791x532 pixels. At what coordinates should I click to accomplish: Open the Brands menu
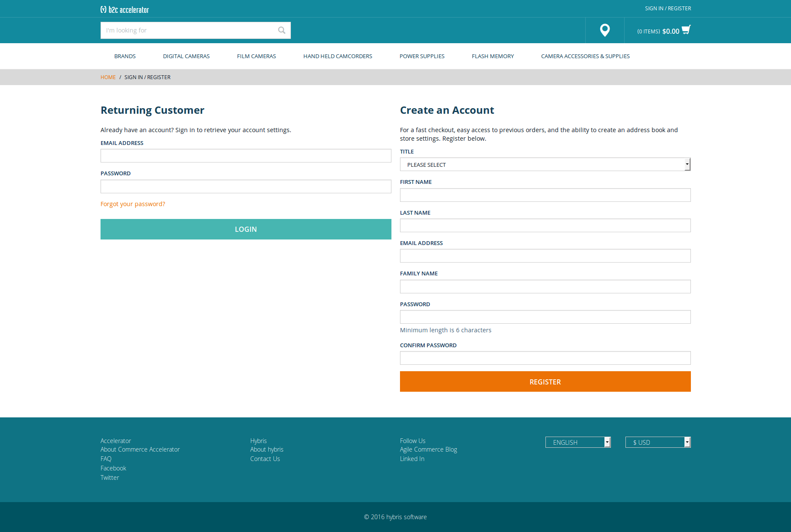(125, 56)
